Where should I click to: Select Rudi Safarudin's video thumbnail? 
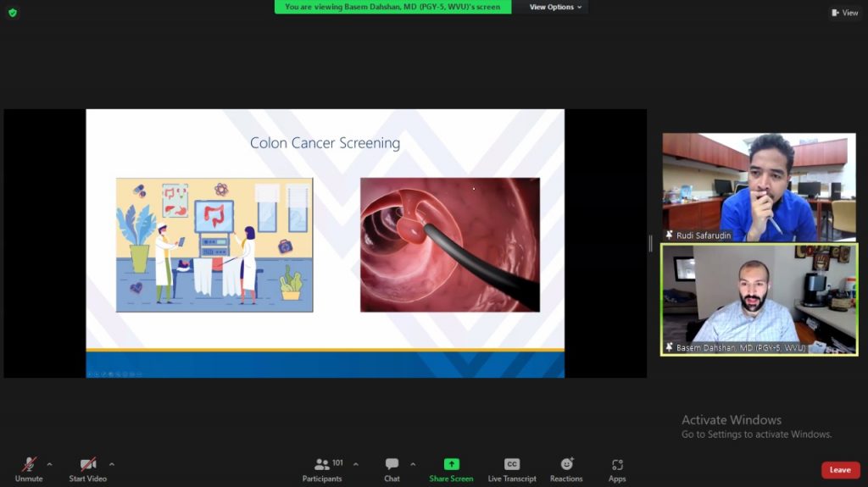(x=759, y=186)
